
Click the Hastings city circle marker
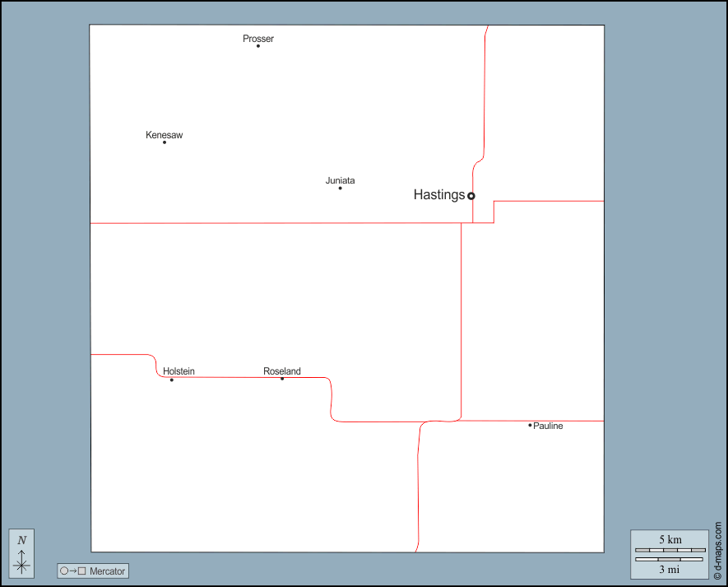(x=471, y=196)
